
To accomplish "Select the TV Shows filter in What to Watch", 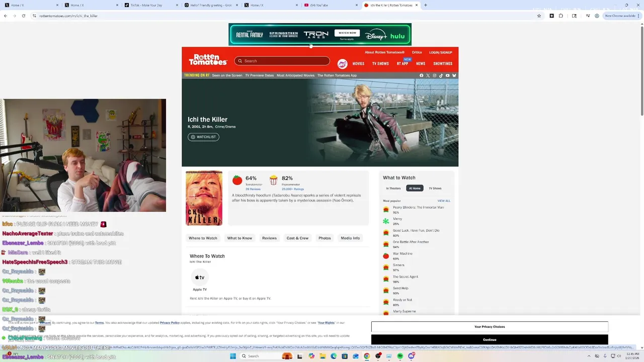I will 435,189.
